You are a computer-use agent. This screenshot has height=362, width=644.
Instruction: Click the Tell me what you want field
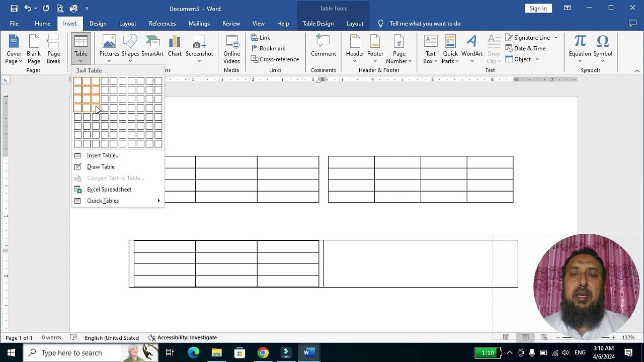425,24
